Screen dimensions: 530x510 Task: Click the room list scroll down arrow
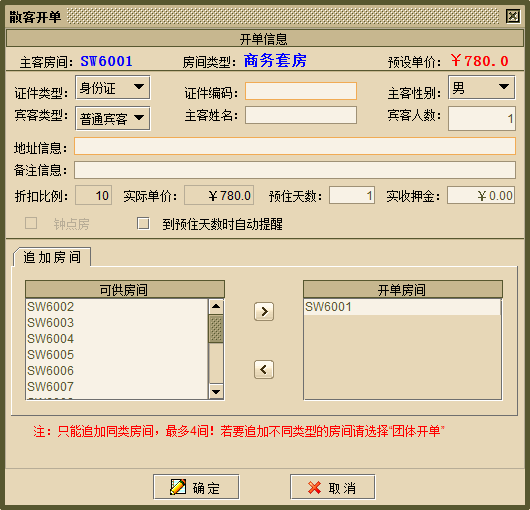216,391
